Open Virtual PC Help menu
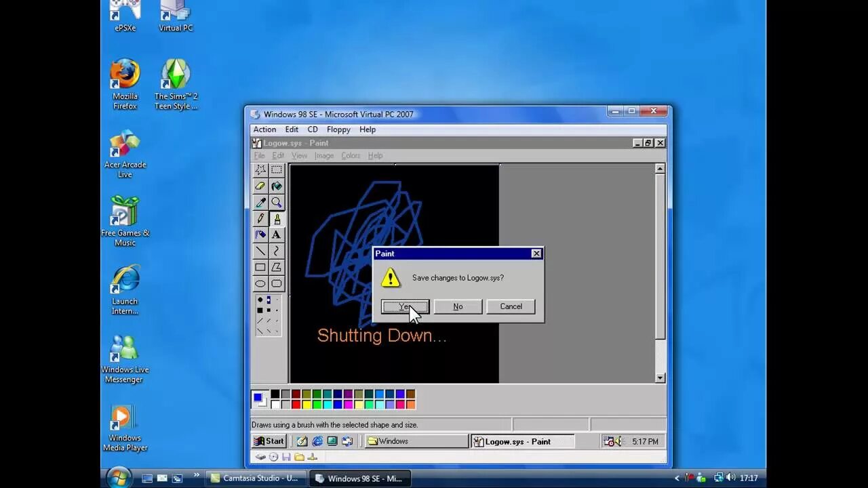 pos(368,129)
